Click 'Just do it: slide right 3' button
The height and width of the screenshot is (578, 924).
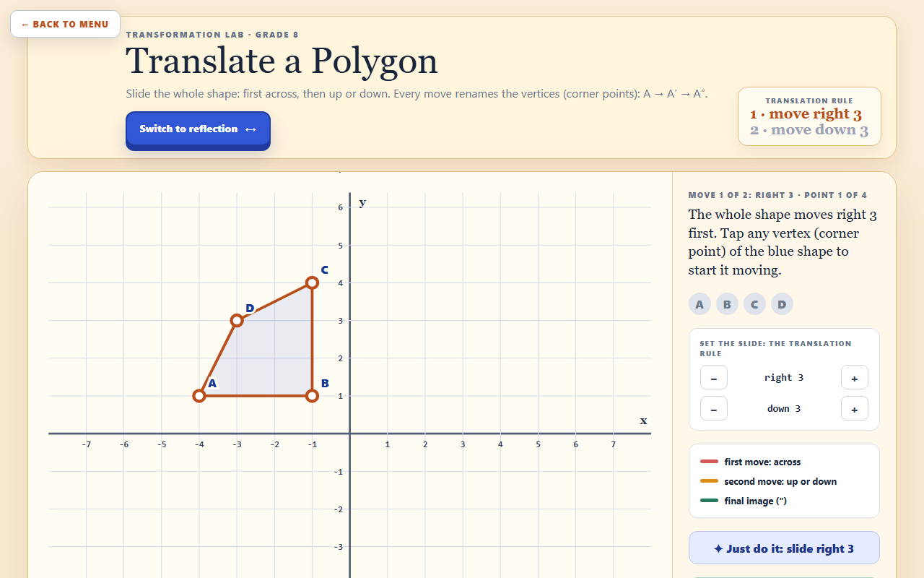tap(784, 548)
